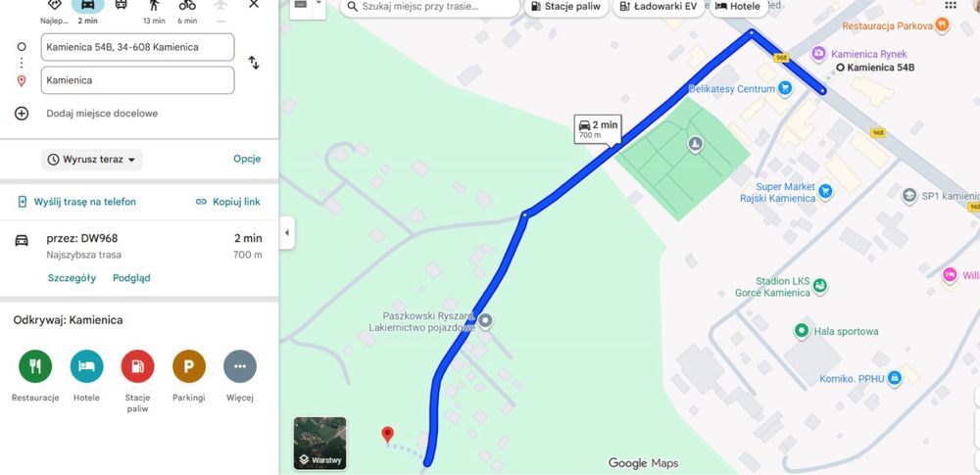Click the Restauracje explore icon
This screenshot has width=980, height=475.
35,366
